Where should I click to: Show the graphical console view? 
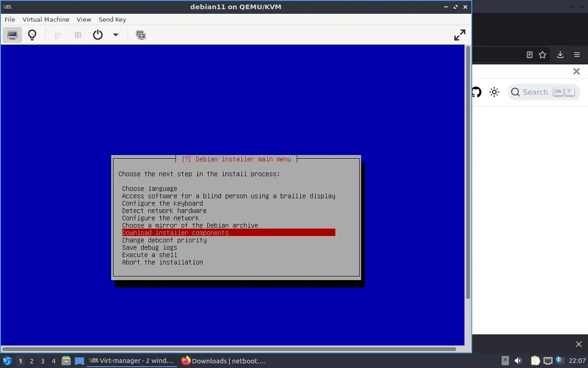point(12,35)
